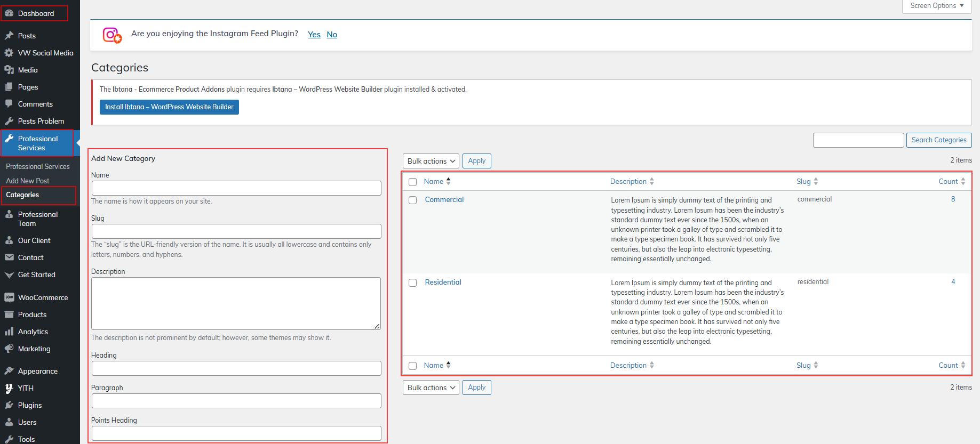Image resolution: width=980 pixels, height=444 pixels.
Task: Check the select-all checkbox in table header
Action: pos(412,182)
